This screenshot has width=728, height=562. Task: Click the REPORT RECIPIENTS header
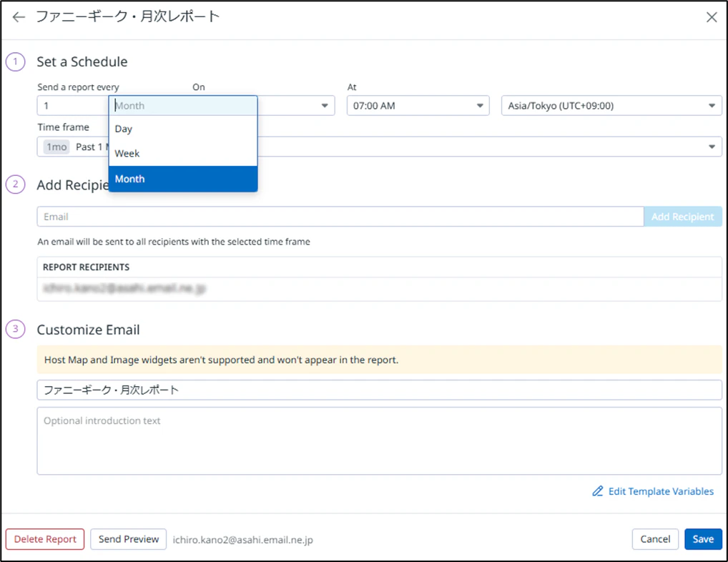coord(87,267)
